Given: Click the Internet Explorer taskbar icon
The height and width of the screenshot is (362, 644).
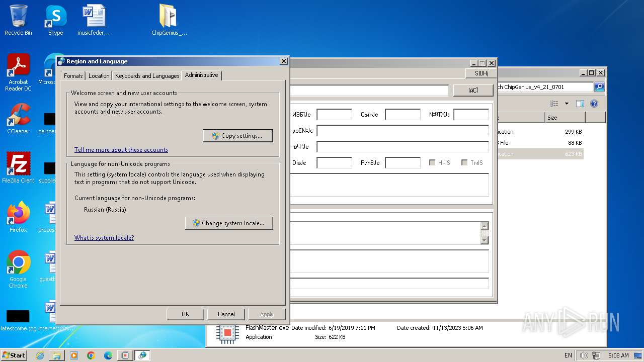Looking at the screenshot, I should pos(40,355).
